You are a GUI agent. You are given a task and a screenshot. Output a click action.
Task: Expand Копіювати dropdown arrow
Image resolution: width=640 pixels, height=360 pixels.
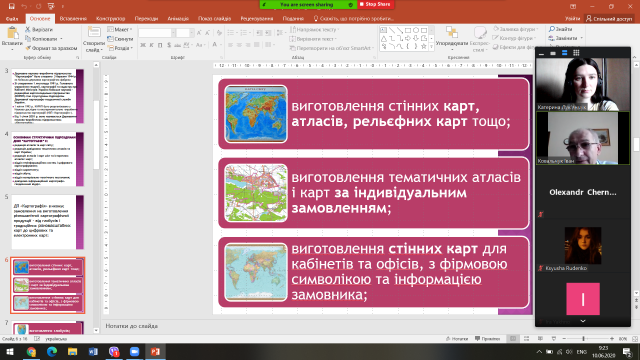point(61,39)
